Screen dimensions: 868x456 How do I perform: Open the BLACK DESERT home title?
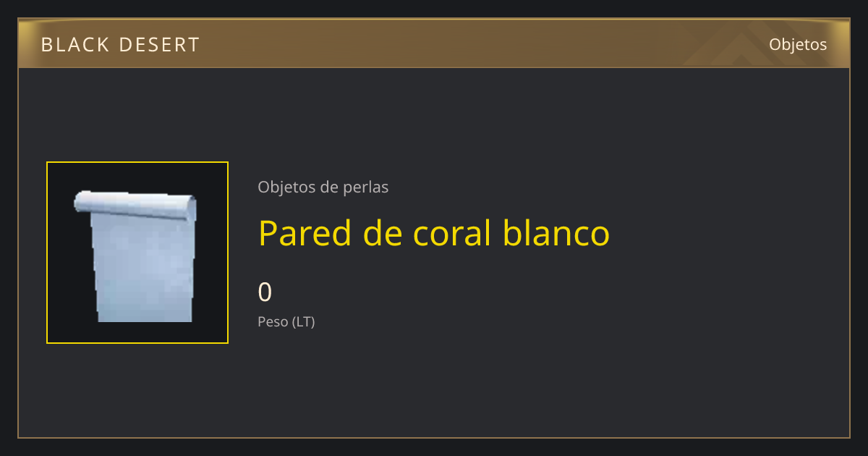[120, 45]
